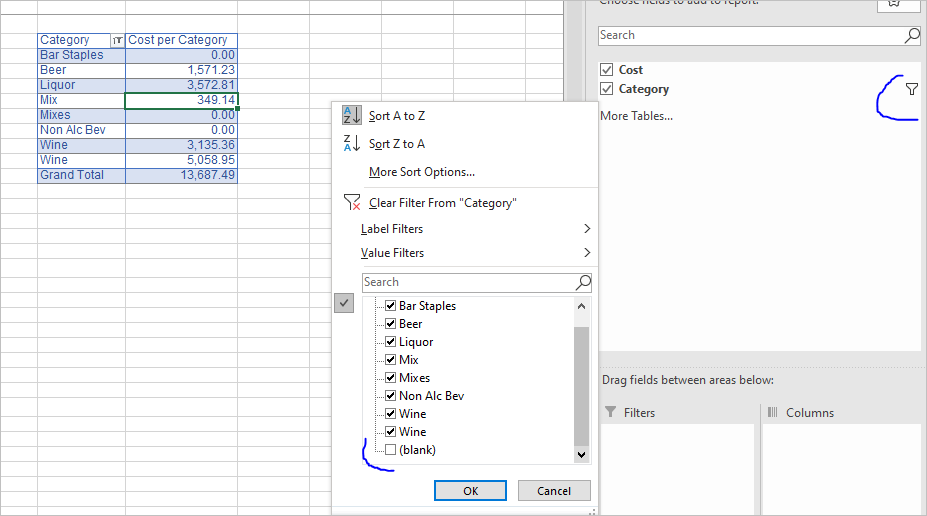Select the Wine value cell 5,058.95
The height and width of the screenshot is (516, 927).
(x=181, y=160)
